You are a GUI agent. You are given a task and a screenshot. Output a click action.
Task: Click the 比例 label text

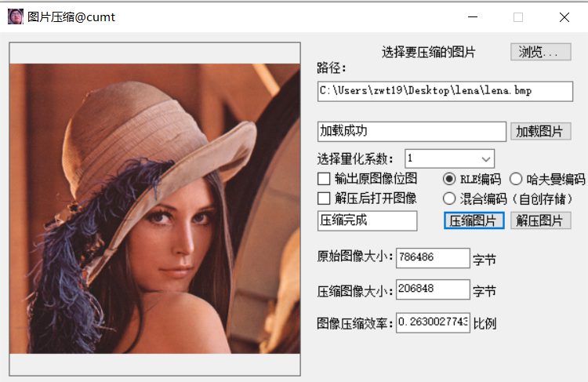point(485,323)
